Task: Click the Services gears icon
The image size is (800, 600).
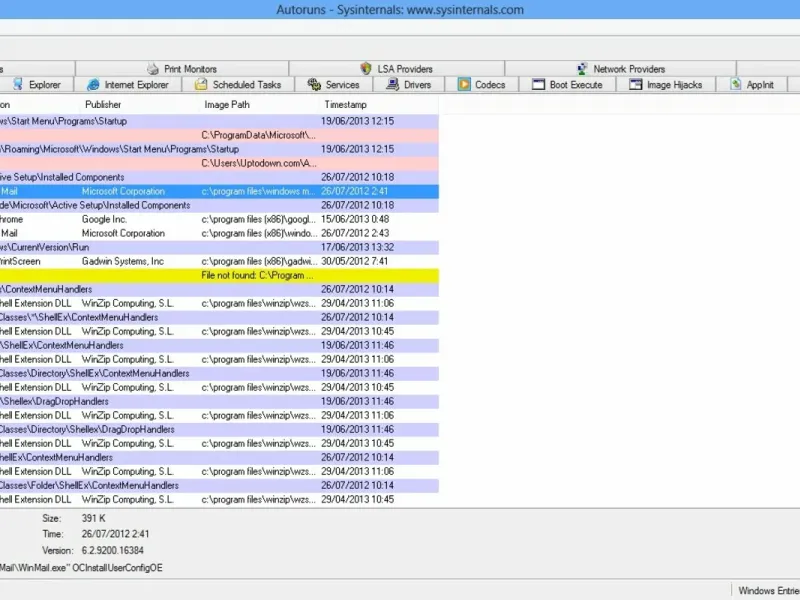Action: [x=314, y=84]
